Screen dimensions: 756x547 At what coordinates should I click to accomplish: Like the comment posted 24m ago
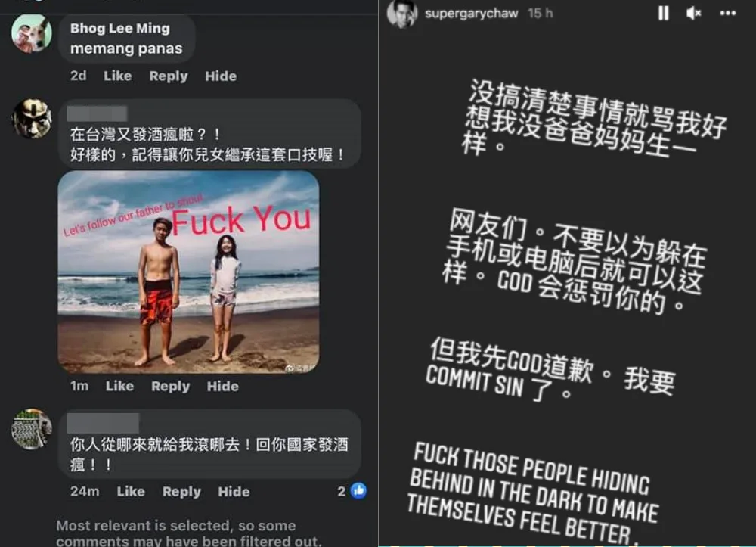coord(131,491)
